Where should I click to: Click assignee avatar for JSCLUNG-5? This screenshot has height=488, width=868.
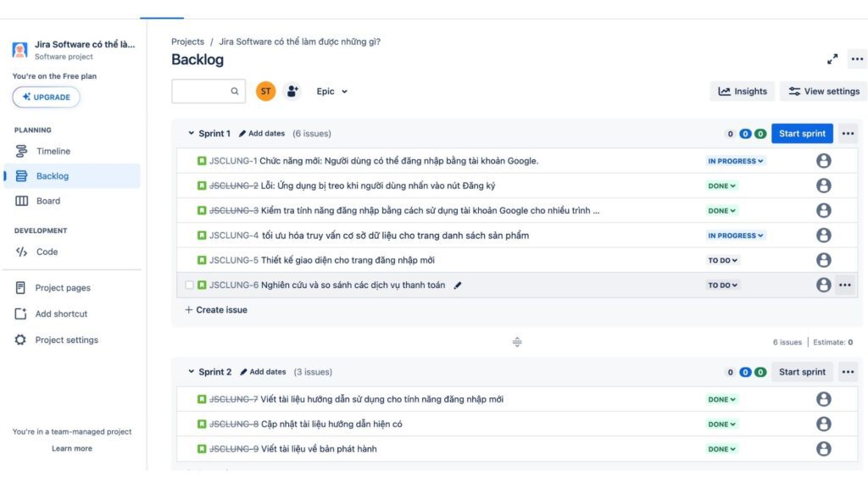[824, 260]
